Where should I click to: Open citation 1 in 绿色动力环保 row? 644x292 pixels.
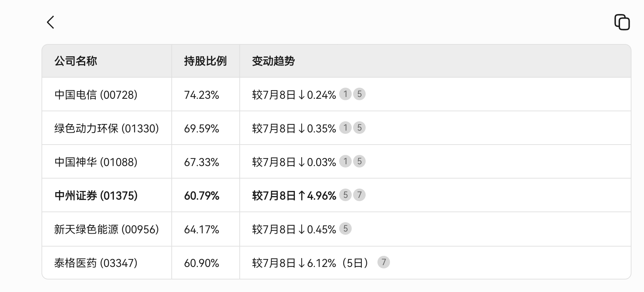tap(345, 128)
